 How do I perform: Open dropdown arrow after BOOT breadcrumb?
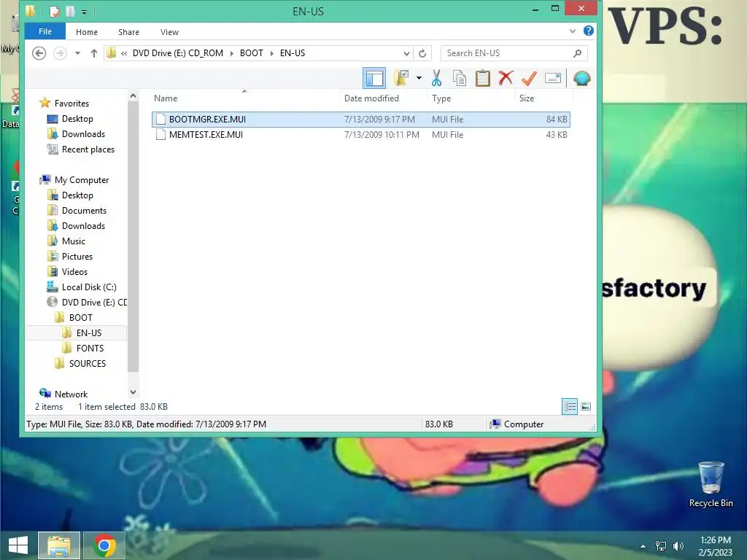pyautogui.click(x=272, y=53)
